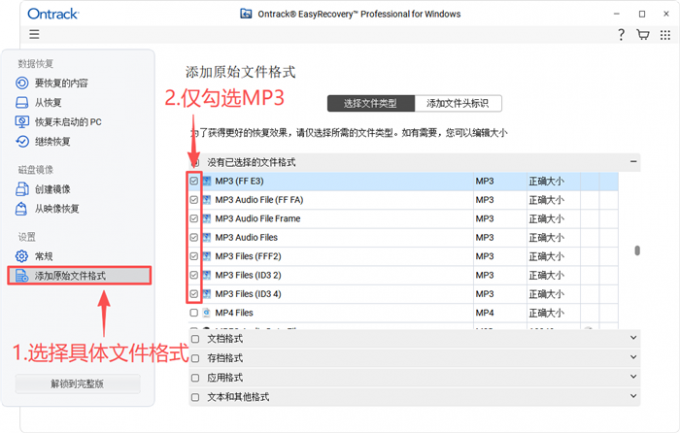Click file icon of MP3 Files (ID3 4)
Image resolution: width=680 pixels, height=433 pixels.
(x=207, y=294)
